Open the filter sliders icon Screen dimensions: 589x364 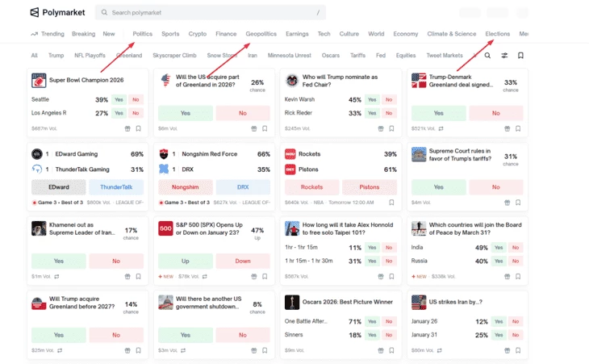point(504,56)
